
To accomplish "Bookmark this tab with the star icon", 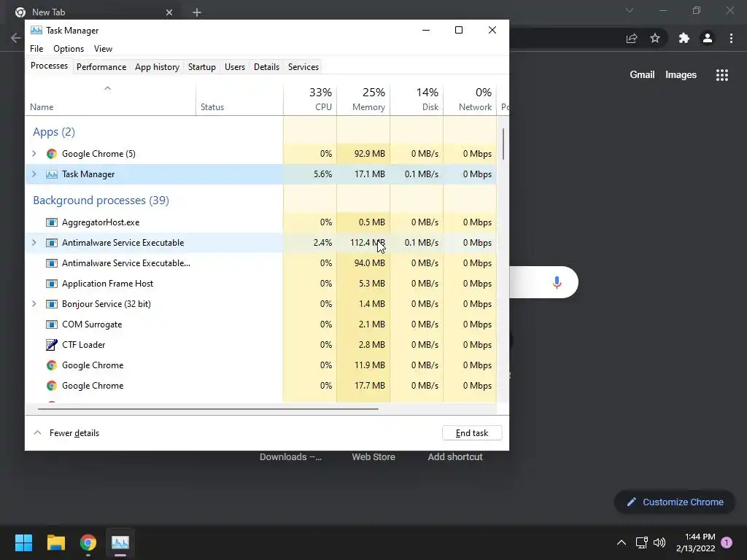I will [655, 38].
